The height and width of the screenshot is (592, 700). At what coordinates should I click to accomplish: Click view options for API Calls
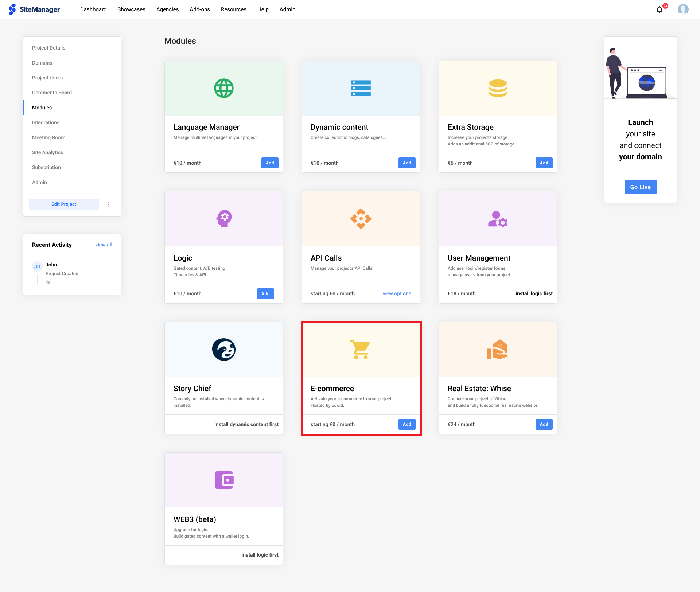397,293
